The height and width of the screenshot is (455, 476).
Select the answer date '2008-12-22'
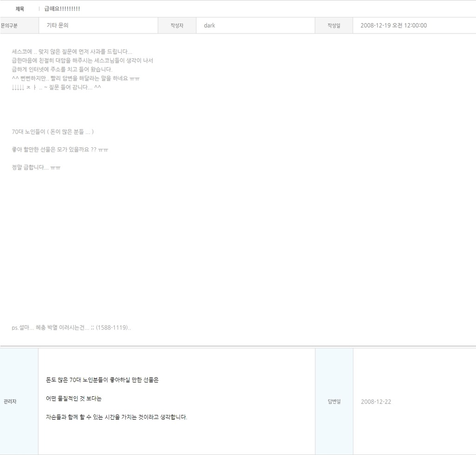(376, 401)
